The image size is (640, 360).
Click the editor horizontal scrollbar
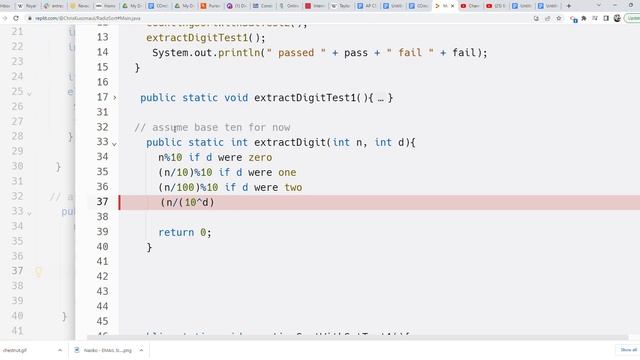pos(357,338)
